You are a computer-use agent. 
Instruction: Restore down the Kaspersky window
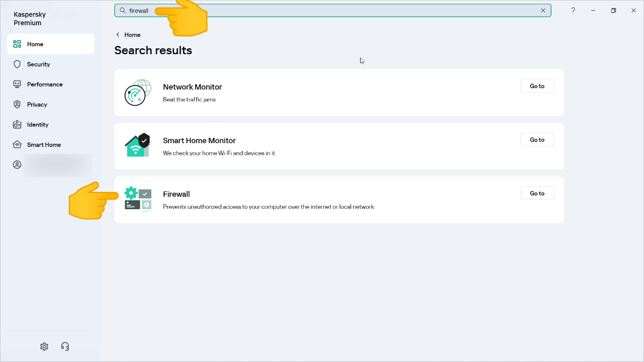613,10
